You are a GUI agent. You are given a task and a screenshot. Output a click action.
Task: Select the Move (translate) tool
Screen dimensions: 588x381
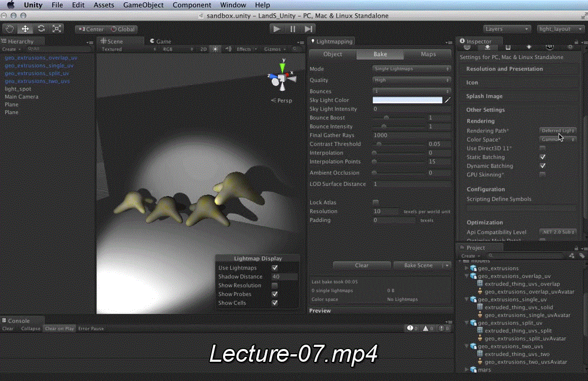click(x=25, y=29)
